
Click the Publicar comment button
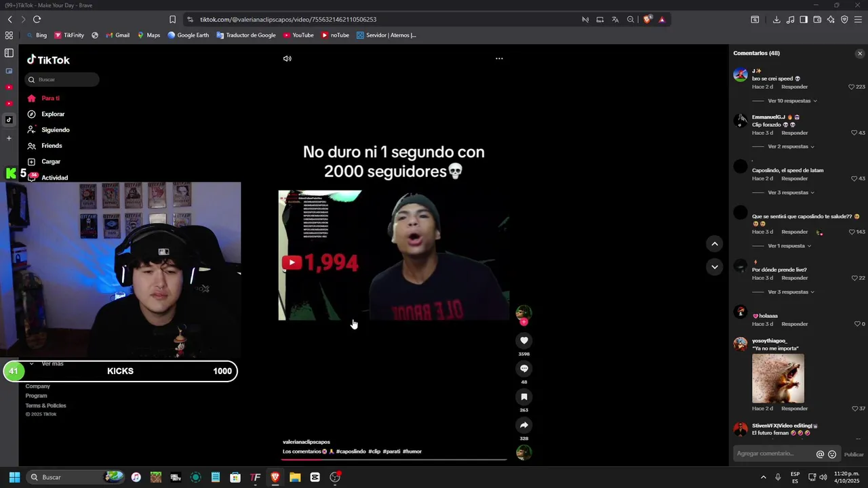tap(854, 454)
